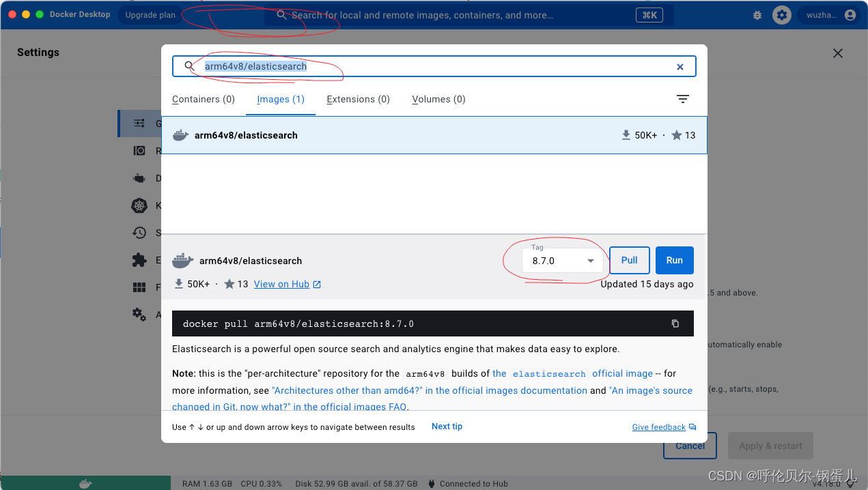
Task: Open 'Architectures other than amd64?' link
Action: [x=430, y=390]
